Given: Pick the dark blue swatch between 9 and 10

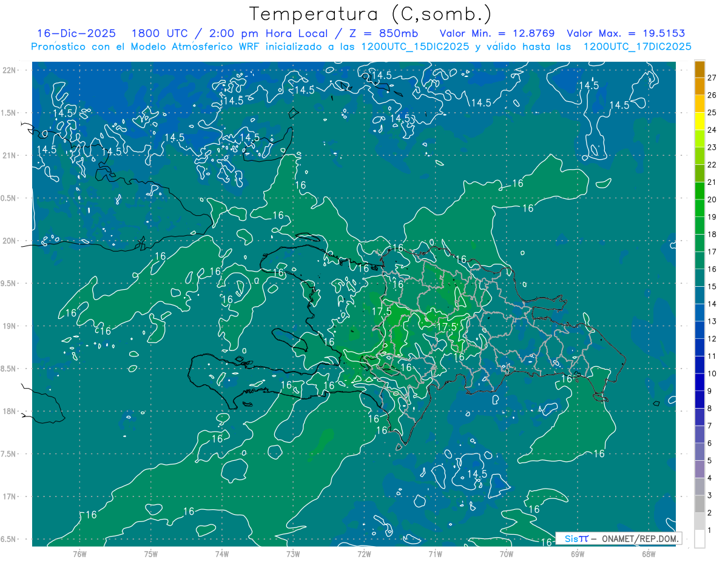Looking at the screenshot, I should click(x=699, y=383).
